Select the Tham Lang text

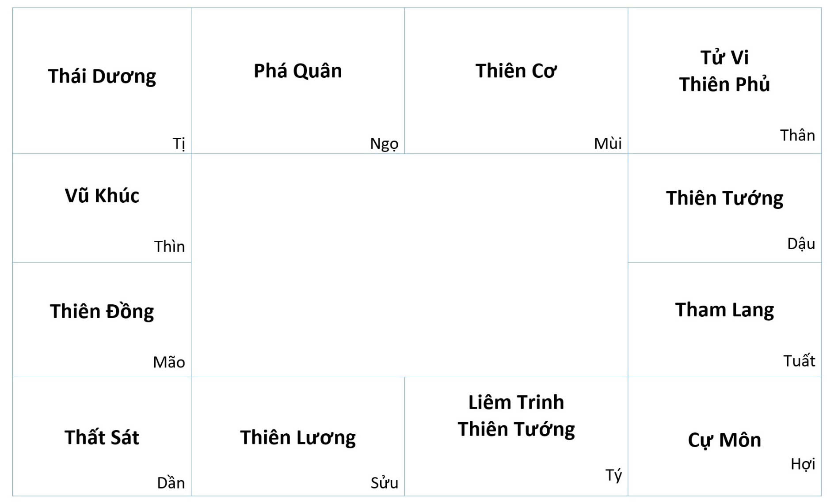pyautogui.click(x=724, y=310)
